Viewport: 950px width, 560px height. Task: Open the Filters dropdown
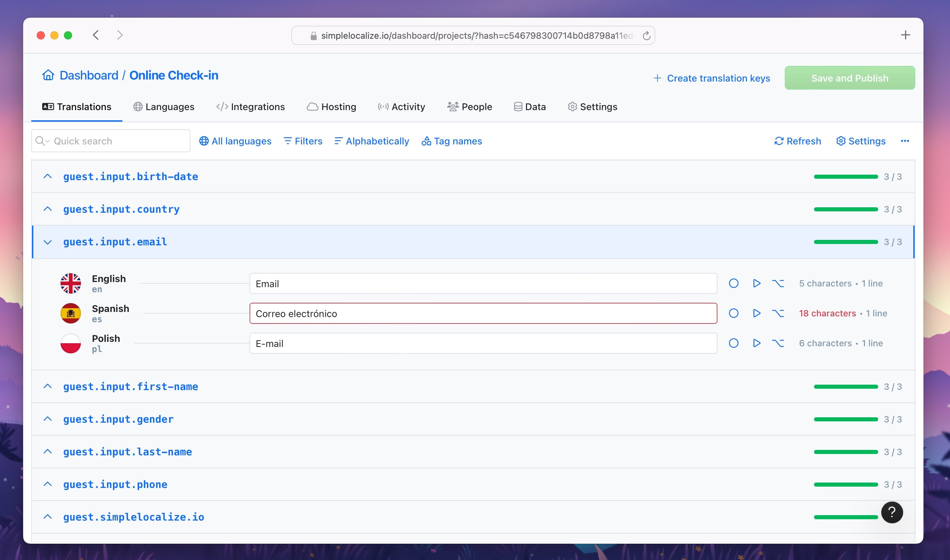[303, 141]
